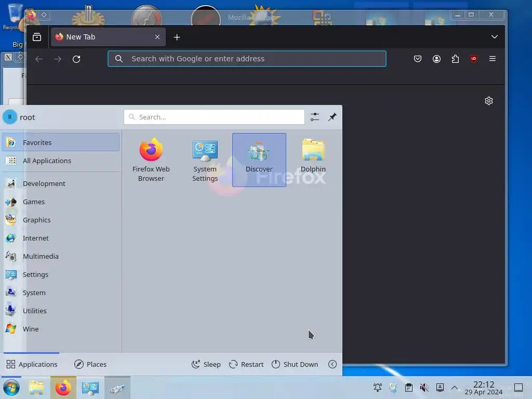Click Firefox address search bar
This screenshot has width=532, height=399.
click(x=247, y=59)
